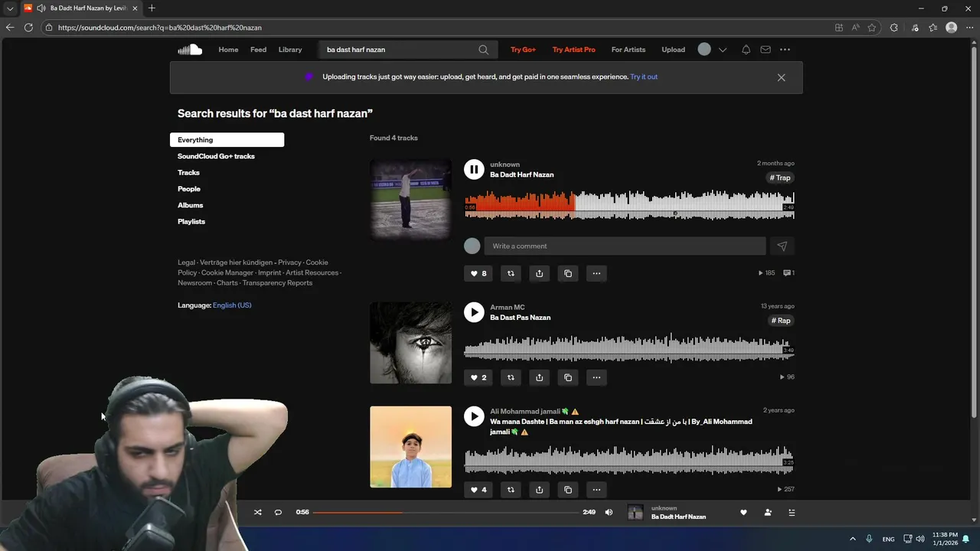The height and width of the screenshot is (551, 980).
Task: Copy link of Ba Dast Pas Nazan track
Action: pyautogui.click(x=567, y=377)
